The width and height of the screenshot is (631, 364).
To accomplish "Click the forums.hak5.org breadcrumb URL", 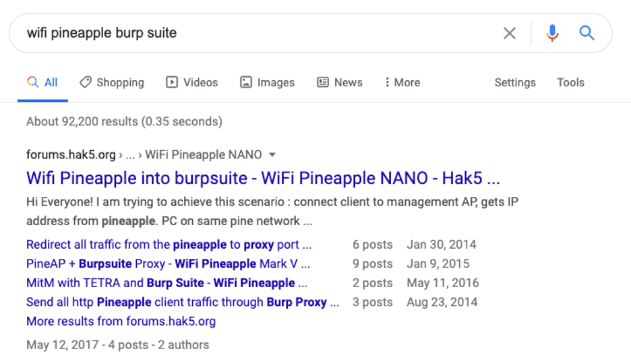I will tap(71, 155).
